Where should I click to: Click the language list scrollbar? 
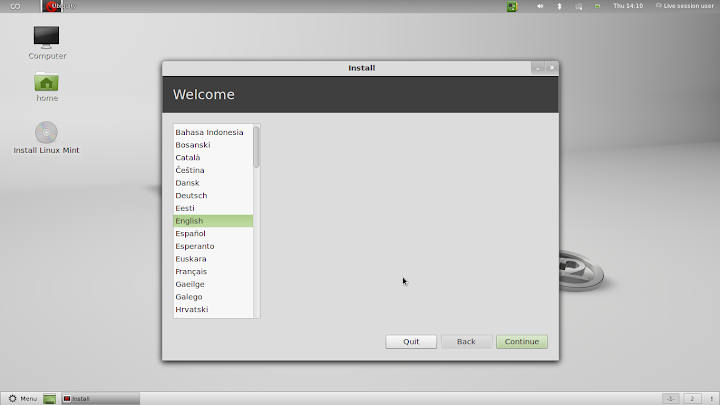pos(256,147)
